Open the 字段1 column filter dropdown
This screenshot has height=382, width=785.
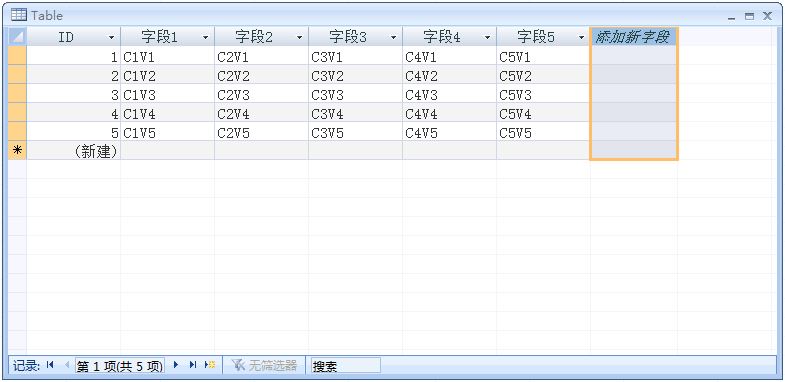click(205, 38)
